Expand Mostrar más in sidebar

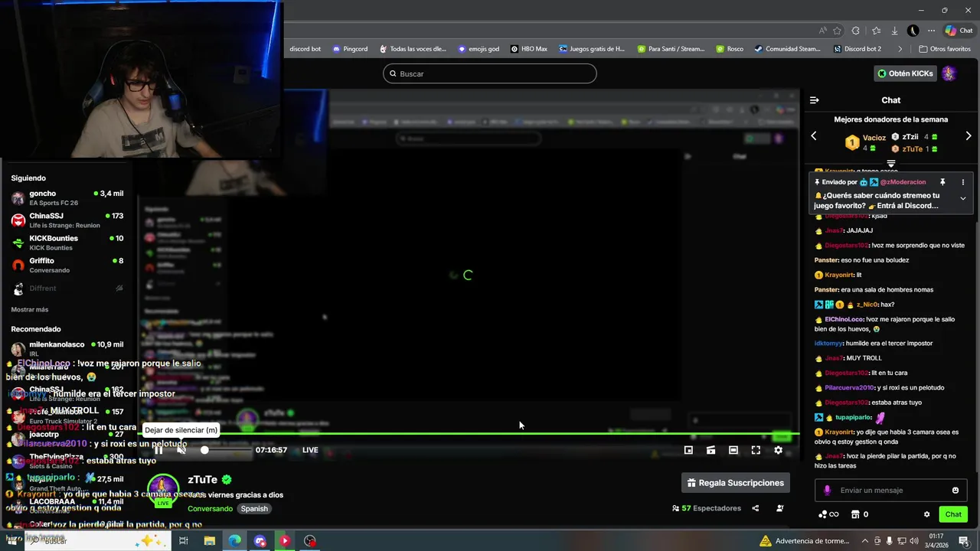(x=30, y=310)
